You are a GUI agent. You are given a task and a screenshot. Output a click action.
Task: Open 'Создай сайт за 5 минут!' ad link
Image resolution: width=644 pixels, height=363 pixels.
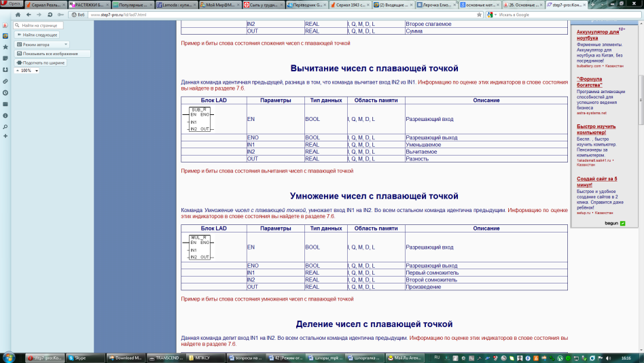[596, 181]
